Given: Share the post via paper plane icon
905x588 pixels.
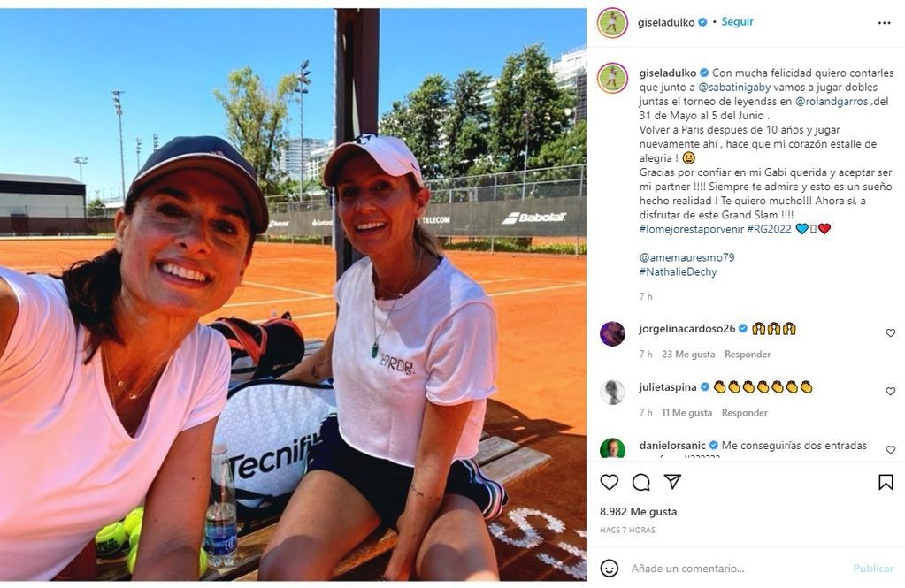Looking at the screenshot, I should coord(672,481).
